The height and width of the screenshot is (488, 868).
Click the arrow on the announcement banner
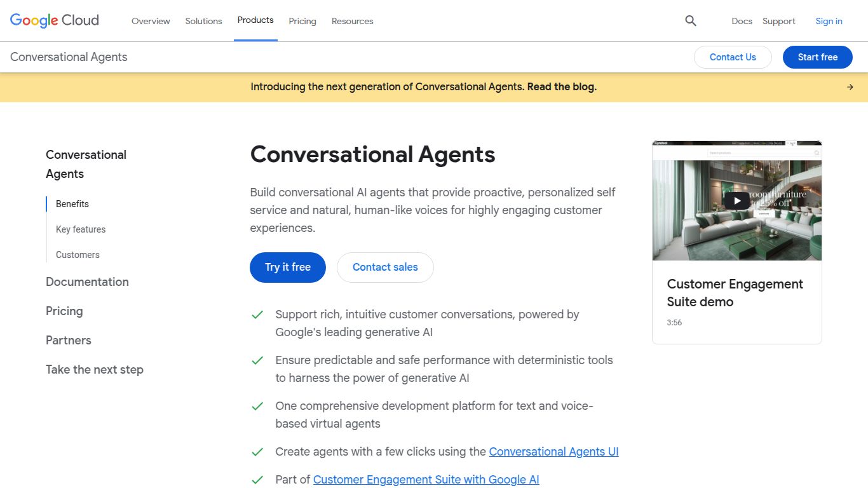coord(850,86)
